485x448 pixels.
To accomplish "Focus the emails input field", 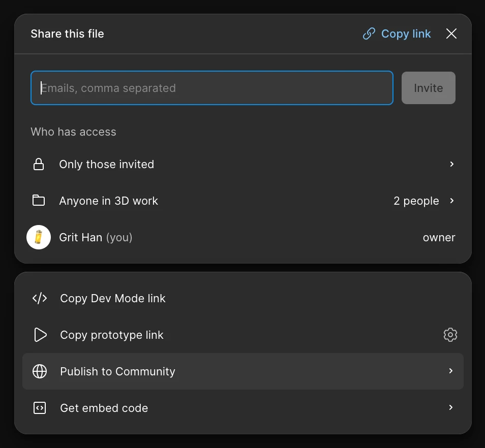I will [x=211, y=88].
